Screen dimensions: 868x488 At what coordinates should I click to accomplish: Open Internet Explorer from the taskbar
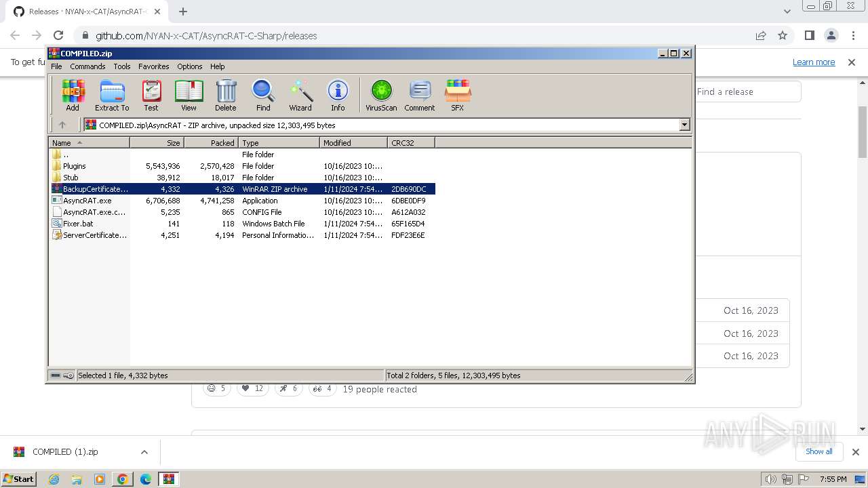54,479
